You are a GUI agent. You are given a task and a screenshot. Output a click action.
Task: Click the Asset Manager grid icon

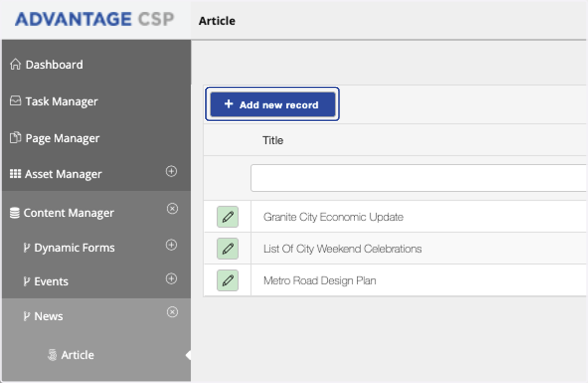coord(15,174)
